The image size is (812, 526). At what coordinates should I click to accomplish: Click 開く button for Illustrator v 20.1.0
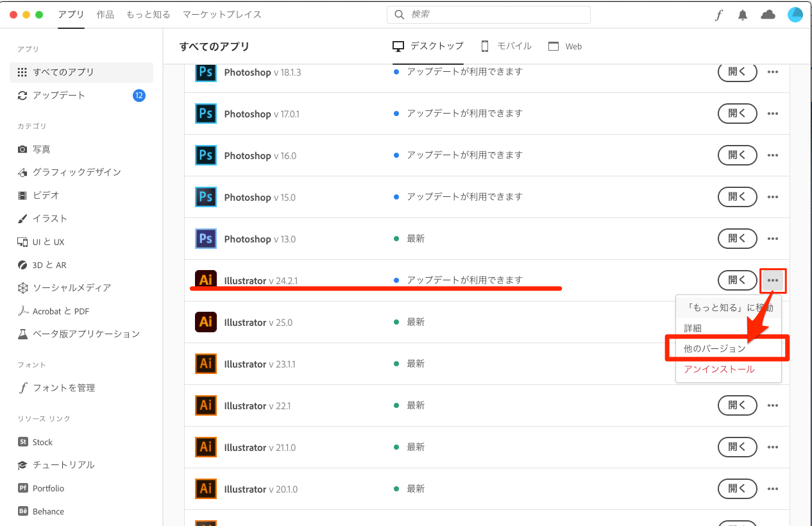click(737, 489)
